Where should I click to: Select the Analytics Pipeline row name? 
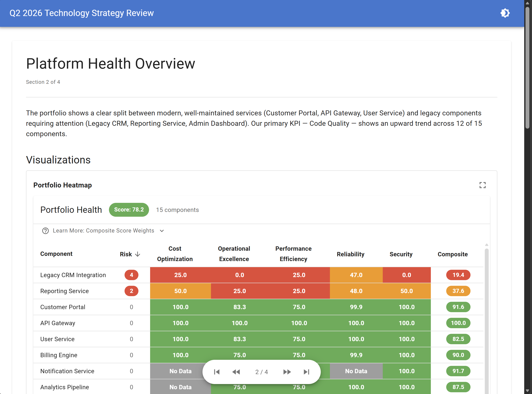[x=65, y=387]
